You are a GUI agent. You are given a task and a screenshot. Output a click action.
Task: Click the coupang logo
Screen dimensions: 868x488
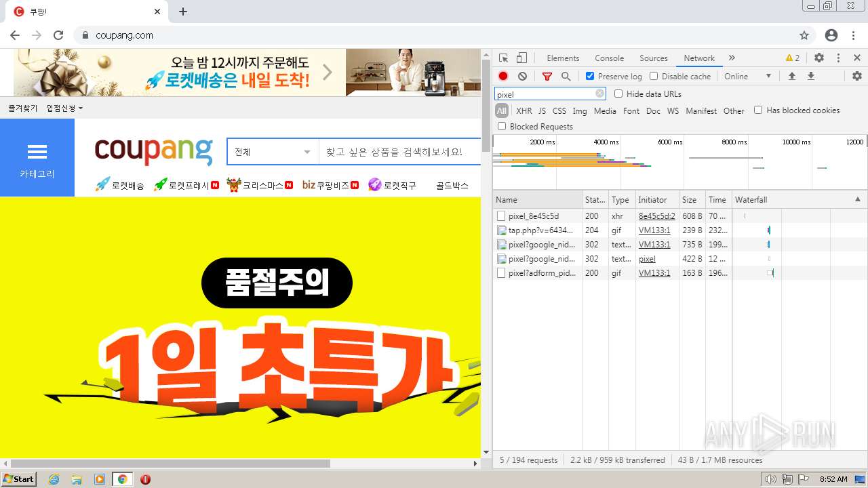154,150
